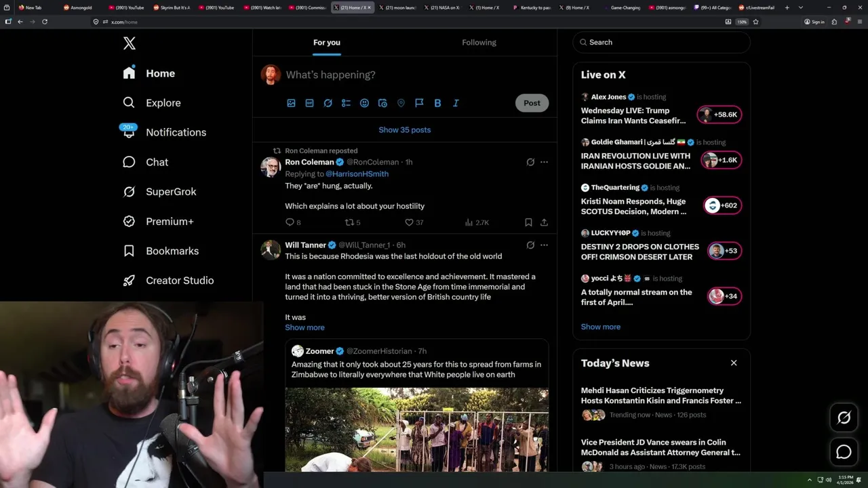Viewport: 868px width, 488px height.
Task: List all browser tabs dropdown
Action: click(x=801, y=7)
